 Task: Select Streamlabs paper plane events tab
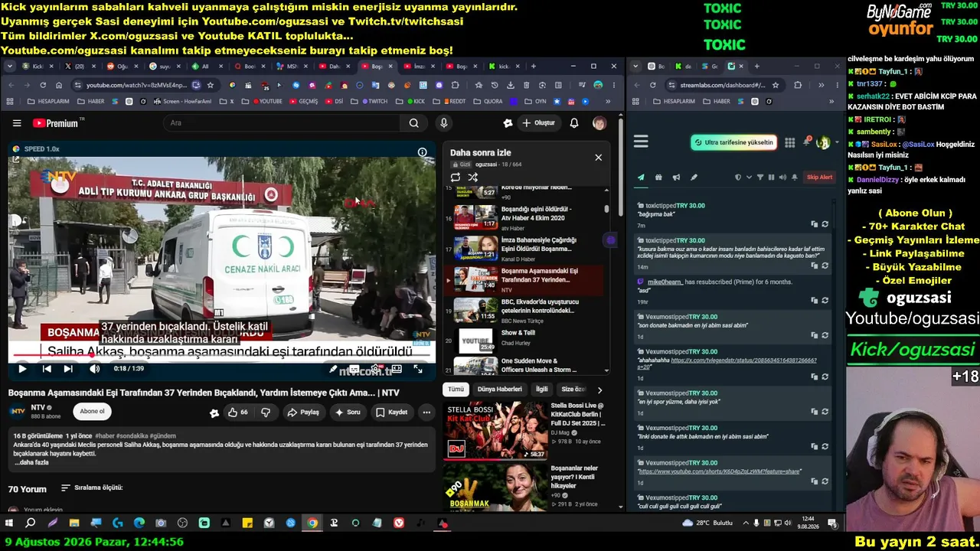641,178
